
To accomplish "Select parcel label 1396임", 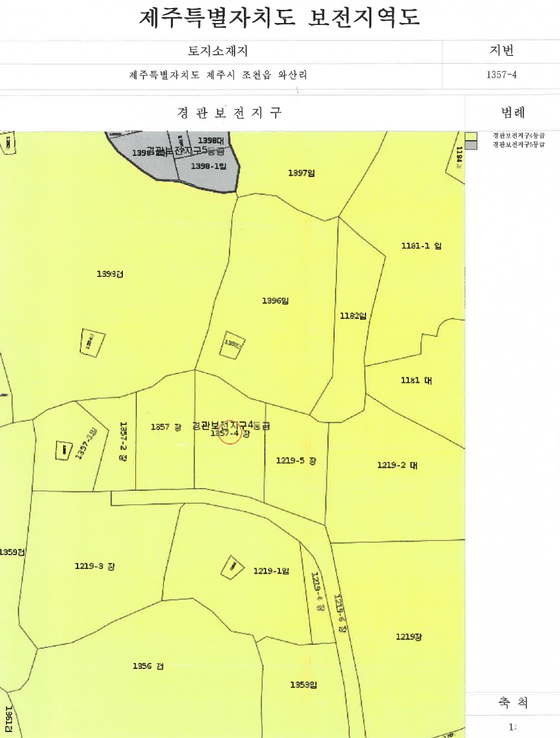I will 275,301.
